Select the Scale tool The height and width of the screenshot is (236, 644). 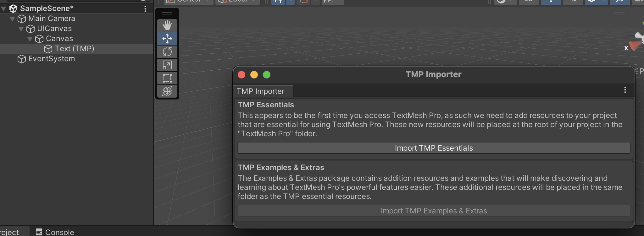click(x=167, y=65)
